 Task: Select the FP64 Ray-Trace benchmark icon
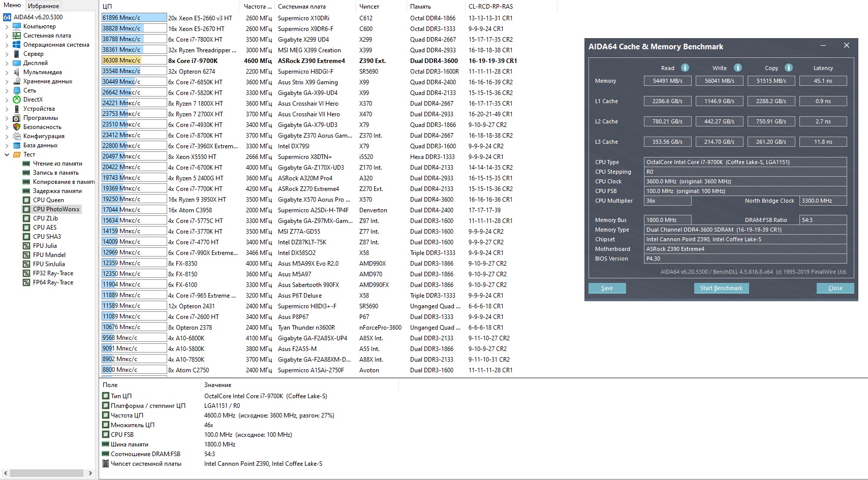pyautogui.click(x=26, y=282)
